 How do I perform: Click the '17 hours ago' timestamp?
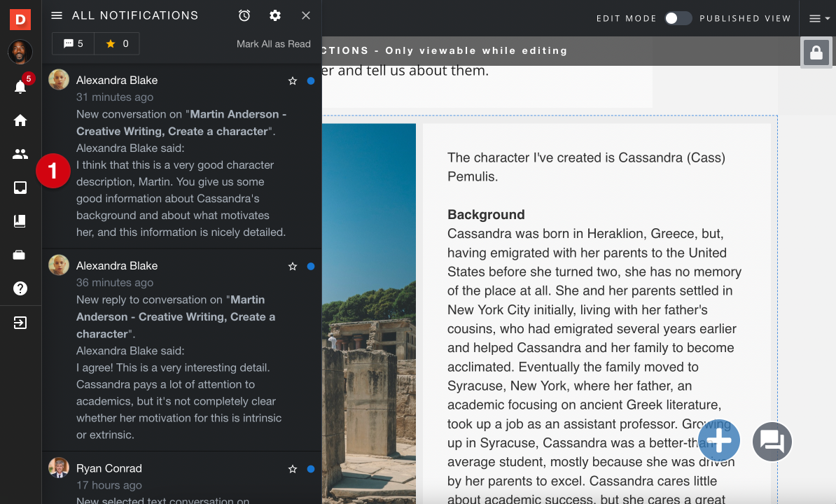tap(109, 485)
